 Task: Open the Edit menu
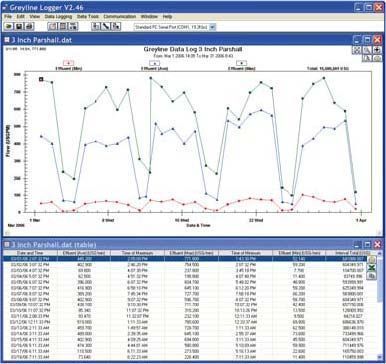21,16
